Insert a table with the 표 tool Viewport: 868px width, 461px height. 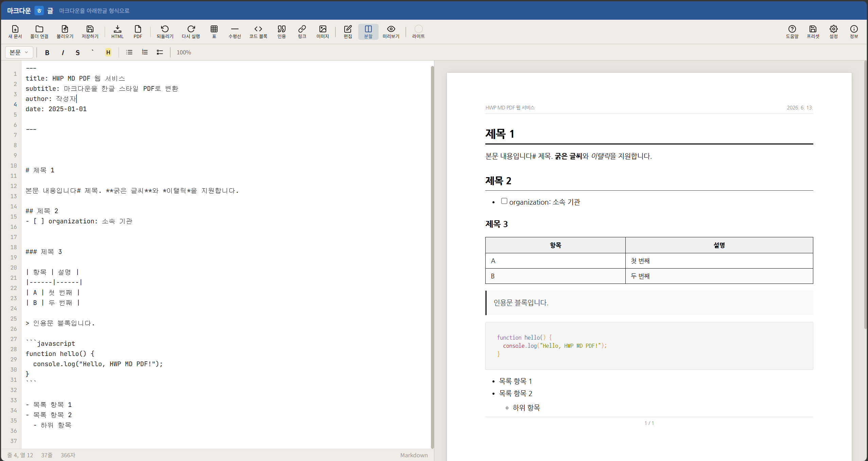(x=214, y=32)
